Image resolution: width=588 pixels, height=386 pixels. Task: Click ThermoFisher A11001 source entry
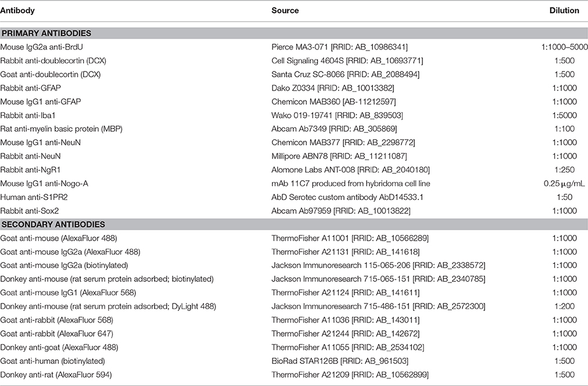click(x=350, y=238)
